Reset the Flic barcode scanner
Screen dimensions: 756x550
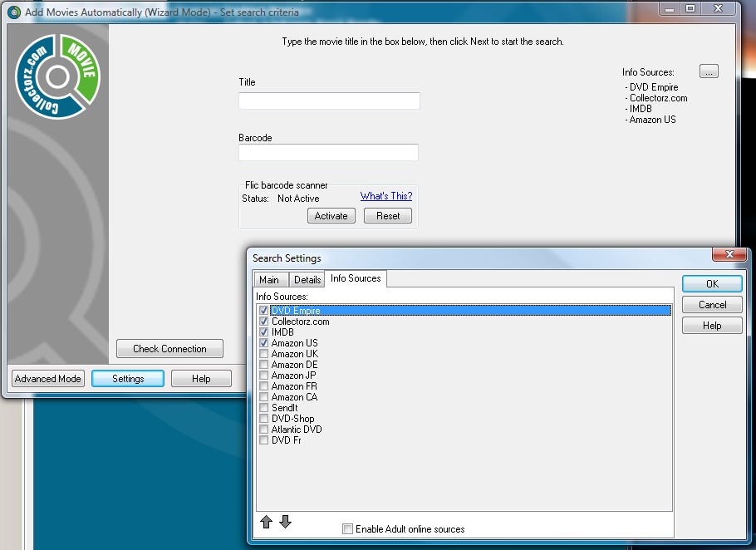click(388, 215)
